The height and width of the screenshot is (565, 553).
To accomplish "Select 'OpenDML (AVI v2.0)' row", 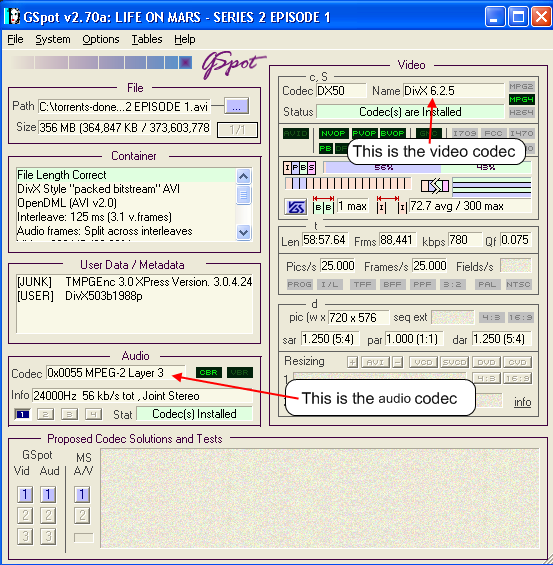I will coord(126,203).
